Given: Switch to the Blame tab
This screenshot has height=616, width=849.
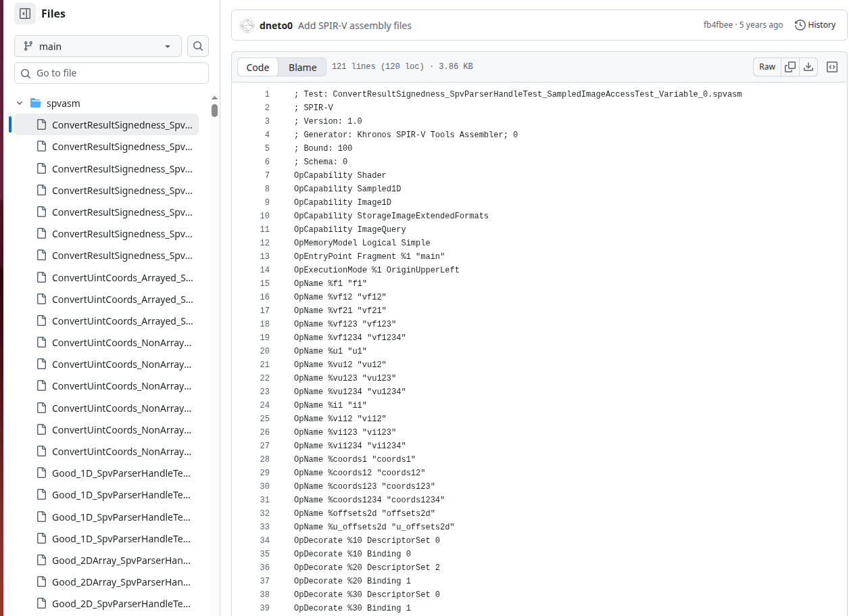Looking at the screenshot, I should 303,67.
